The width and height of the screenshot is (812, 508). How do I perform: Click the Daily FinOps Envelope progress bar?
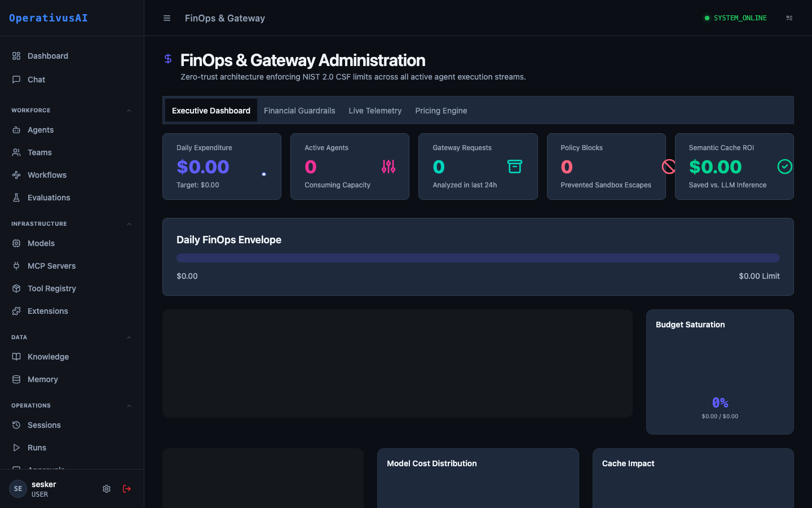click(x=478, y=258)
